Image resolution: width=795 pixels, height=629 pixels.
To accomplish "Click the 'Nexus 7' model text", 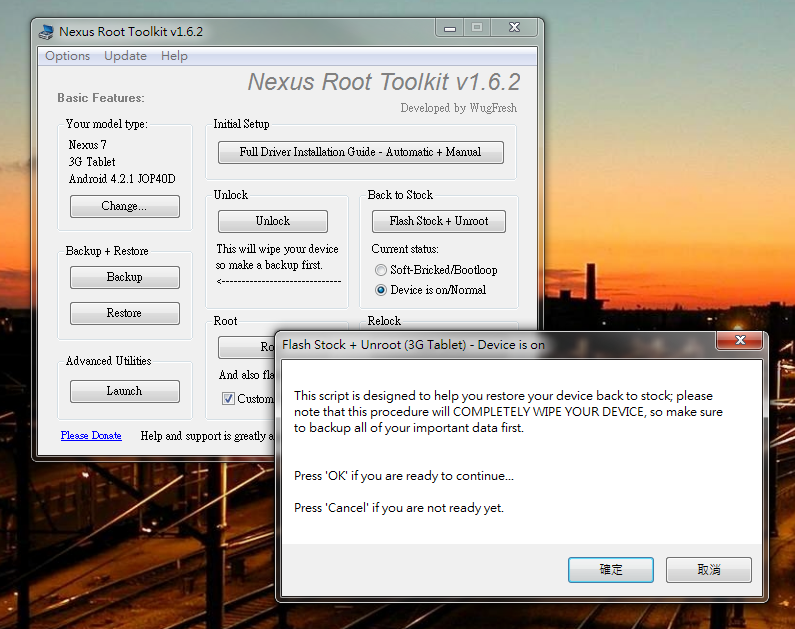I will (x=88, y=145).
